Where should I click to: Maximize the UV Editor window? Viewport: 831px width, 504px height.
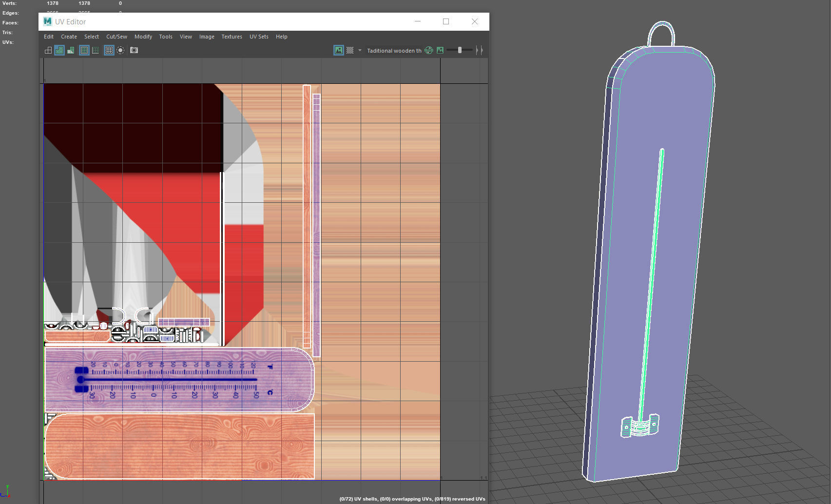click(x=446, y=21)
